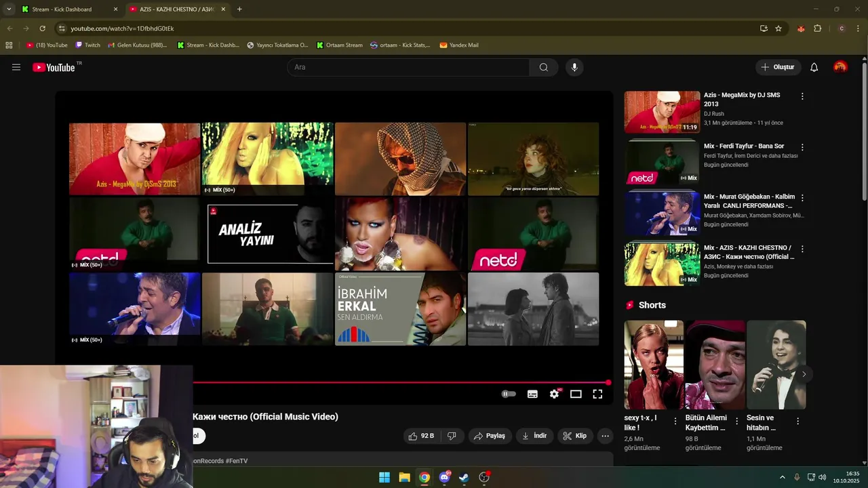Open options for Azis MegaMix sidebar video

pos(802,96)
